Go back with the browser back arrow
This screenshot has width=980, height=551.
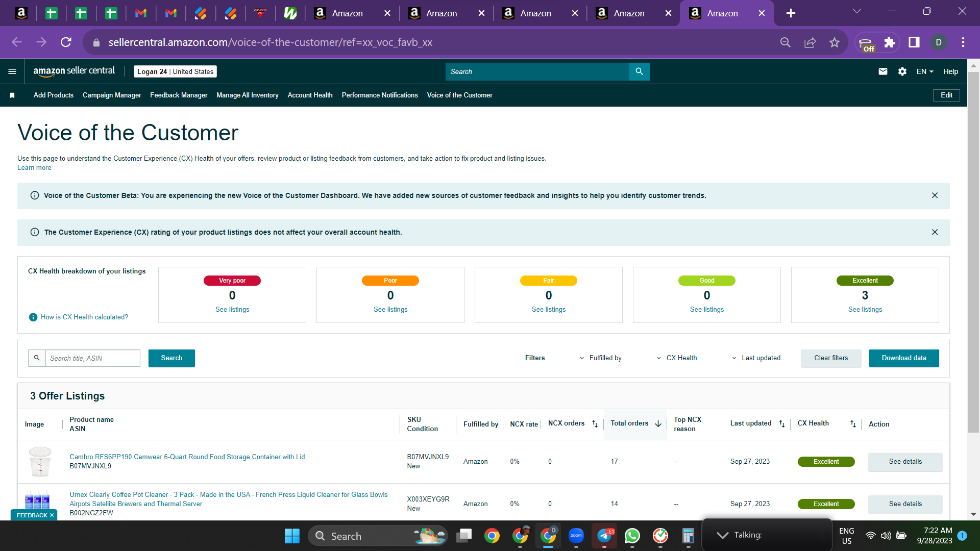click(17, 42)
